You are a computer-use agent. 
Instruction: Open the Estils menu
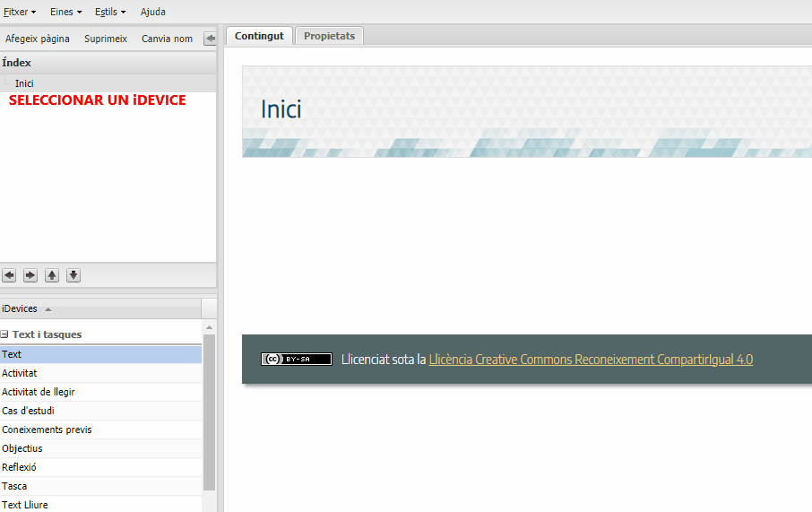(109, 12)
